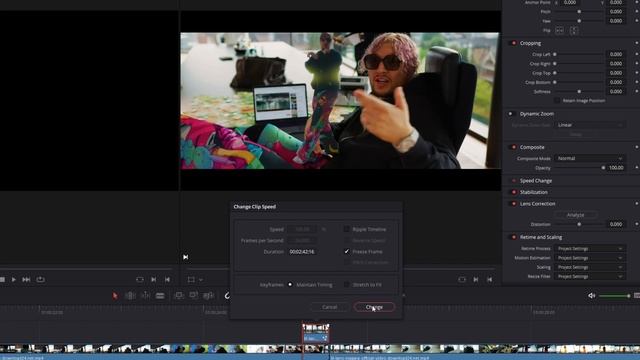
Task: Open the Resize Filter dropdown
Action: click(x=589, y=276)
